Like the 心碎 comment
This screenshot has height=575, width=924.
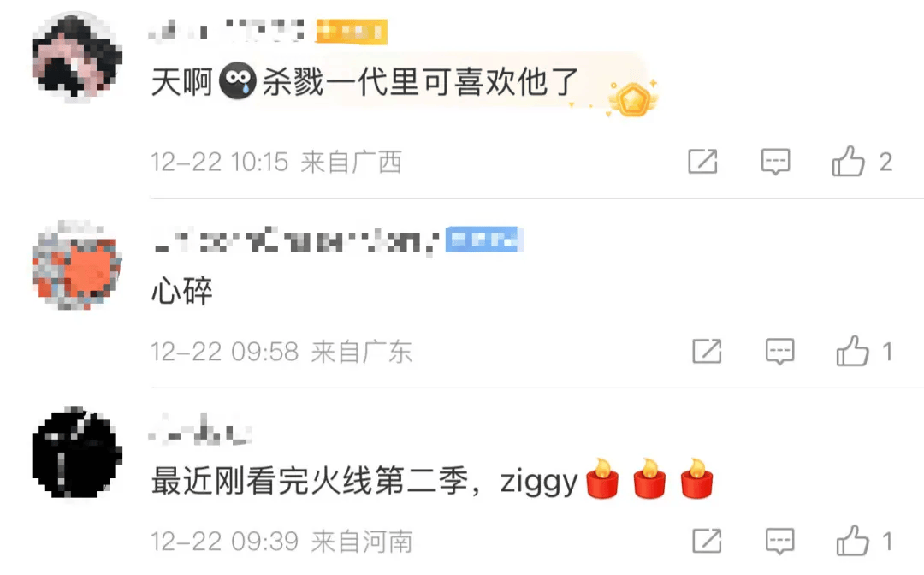tap(852, 351)
